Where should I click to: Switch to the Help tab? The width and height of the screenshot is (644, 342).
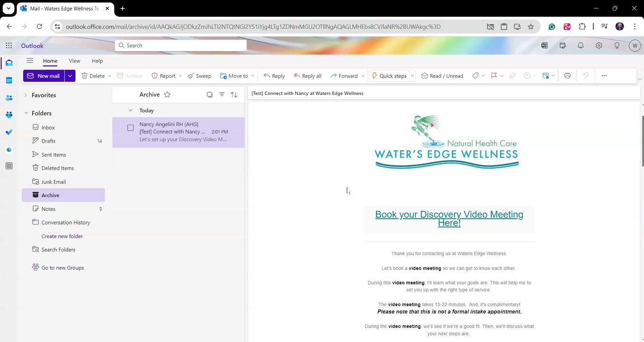tap(97, 61)
